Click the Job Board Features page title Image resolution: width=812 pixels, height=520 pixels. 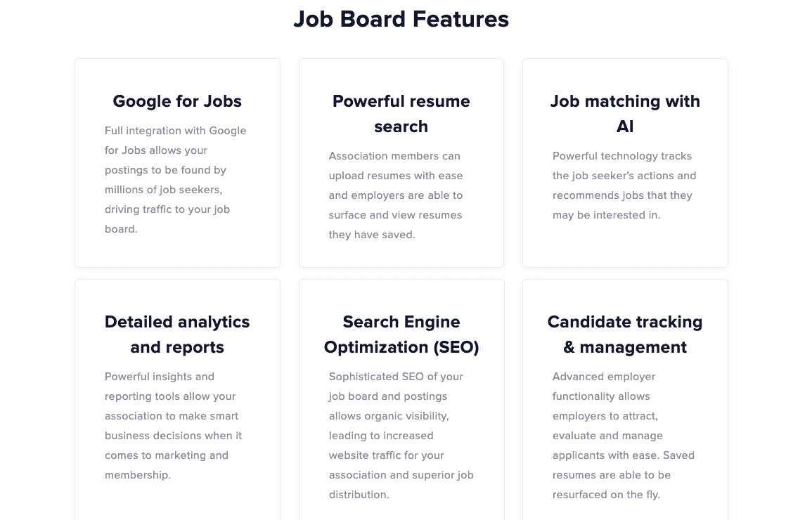coord(401,19)
